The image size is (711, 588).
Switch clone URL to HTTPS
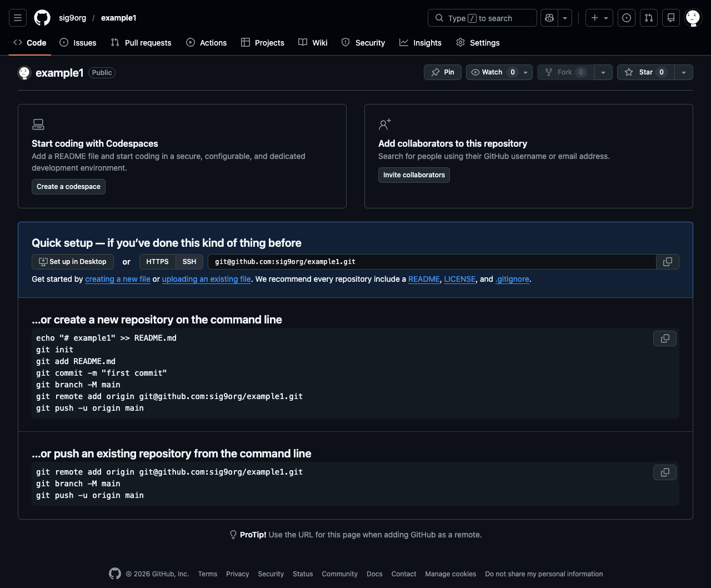pos(157,262)
